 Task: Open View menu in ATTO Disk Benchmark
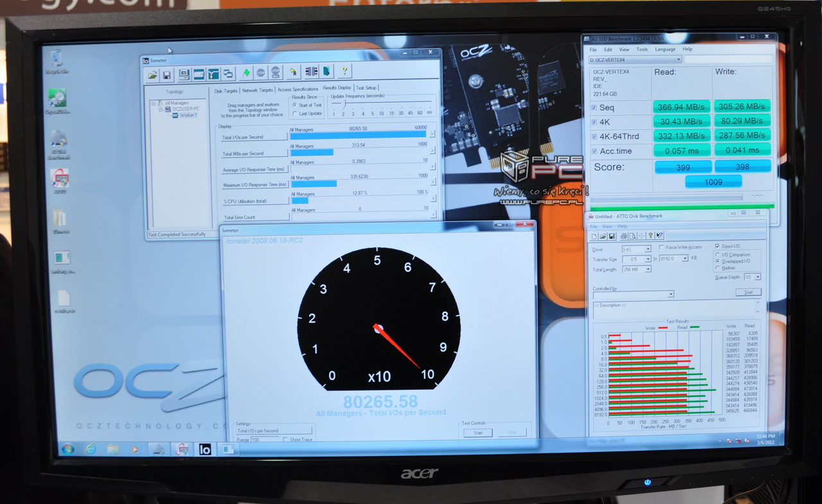608,227
